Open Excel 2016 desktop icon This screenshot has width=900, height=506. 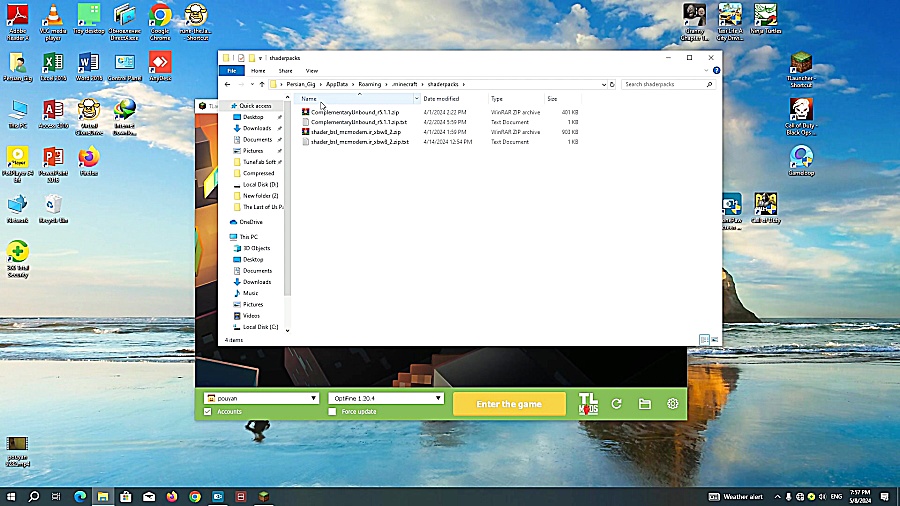coord(53,67)
